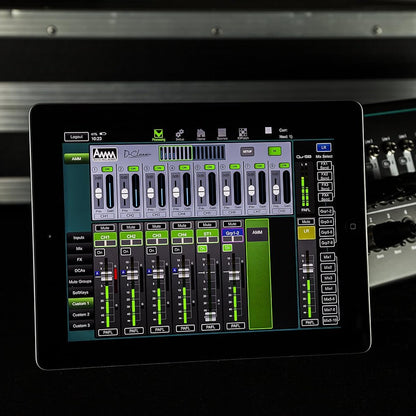This screenshot has width=416, height=416.
Task: Click the CH1 label under AMM slot 1
Action: tap(104, 216)
